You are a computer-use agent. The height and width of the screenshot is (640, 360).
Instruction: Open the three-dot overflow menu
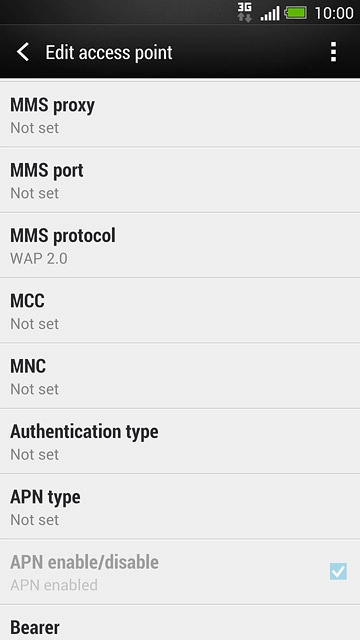tap(333, 52)
